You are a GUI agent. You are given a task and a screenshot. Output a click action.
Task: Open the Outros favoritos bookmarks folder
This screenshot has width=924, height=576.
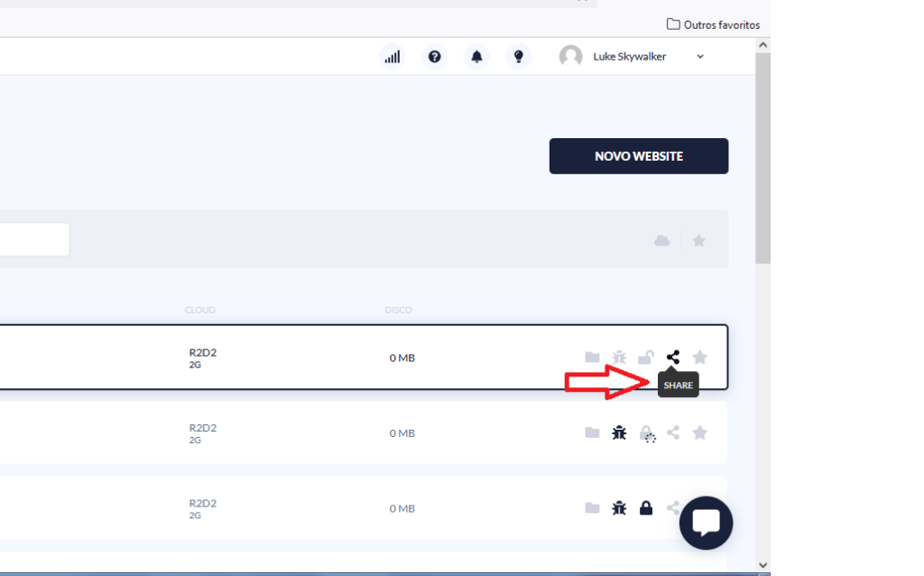click(713, 24)
